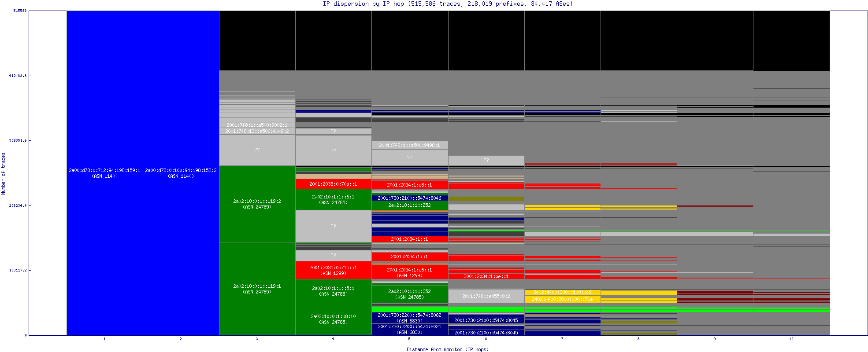Click the x-axis tick label 10

(x=791, y=339)
